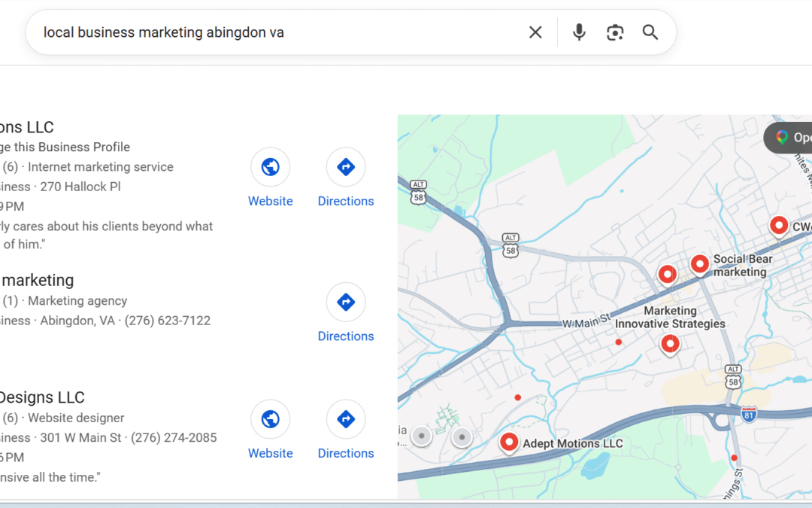Click the small red dot marker below W Main St
The height and width of the screenshot is (508, 812).
(618, 341)
